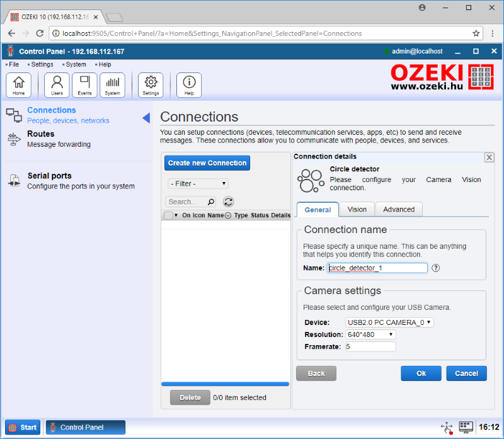504x439 pixels.
Task: Open the Device dropdown for USB camera
Action: click(x=390, y=322)
